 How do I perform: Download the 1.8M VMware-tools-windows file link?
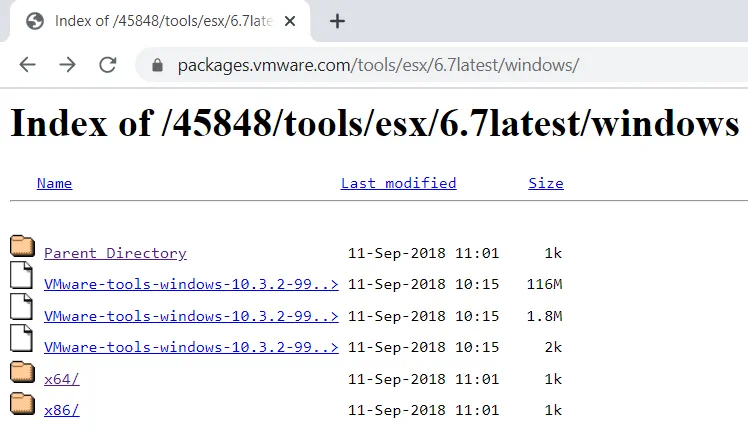tap(191, 316)
